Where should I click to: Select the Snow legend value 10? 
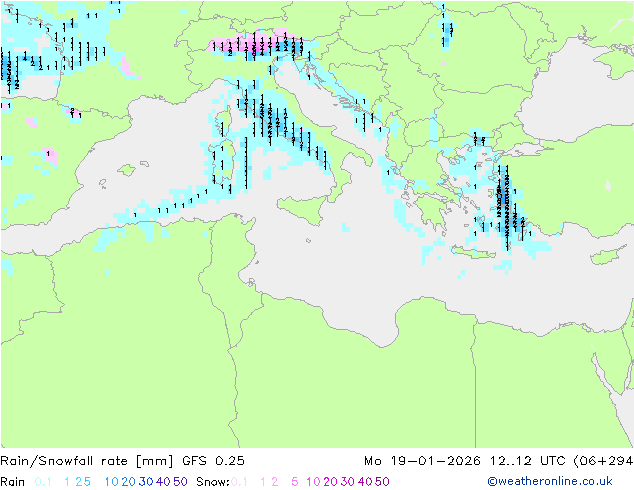click(x=313, y=482)
